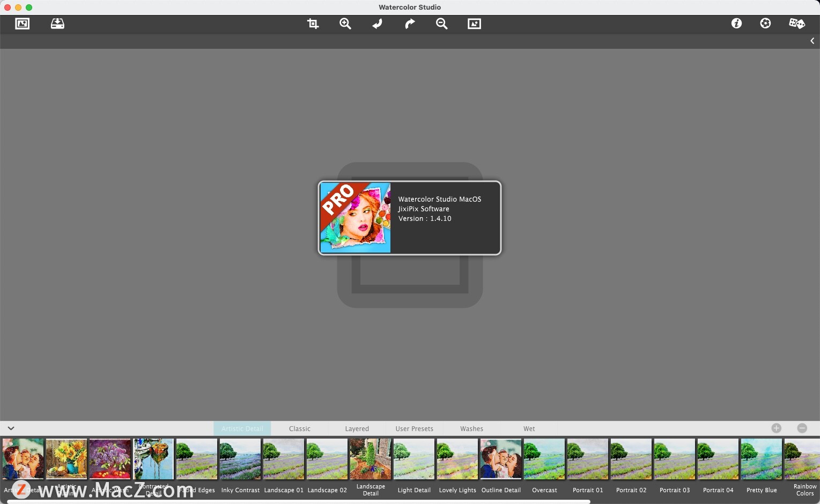
Task: Zoom out with the minus magnifier
Action: point(442,24)
